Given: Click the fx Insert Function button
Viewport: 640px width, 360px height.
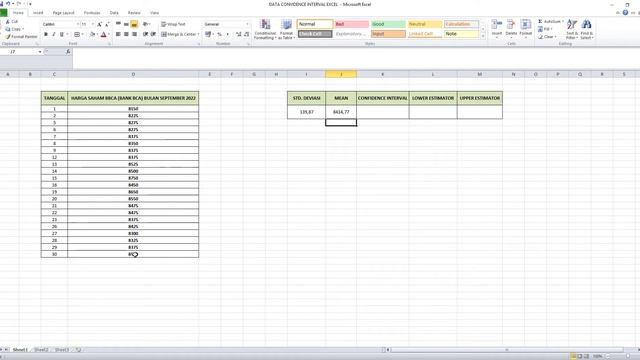Looking at the screenshot, I should [x=68, y=52].
